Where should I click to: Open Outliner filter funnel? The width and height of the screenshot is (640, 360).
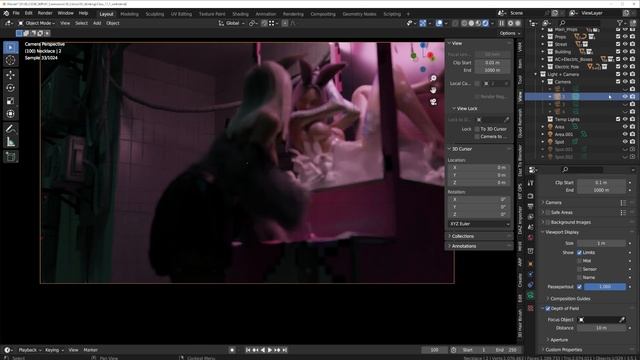tap(620, 23)
